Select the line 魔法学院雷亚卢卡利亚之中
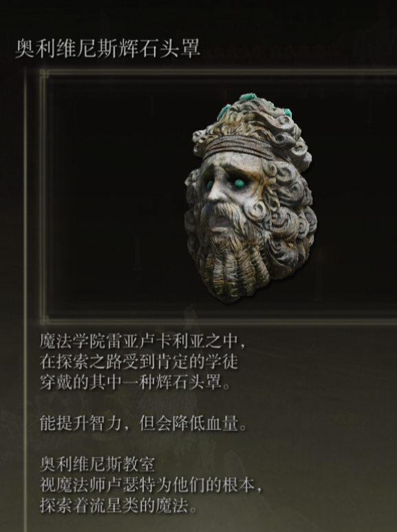 (142, 341)
